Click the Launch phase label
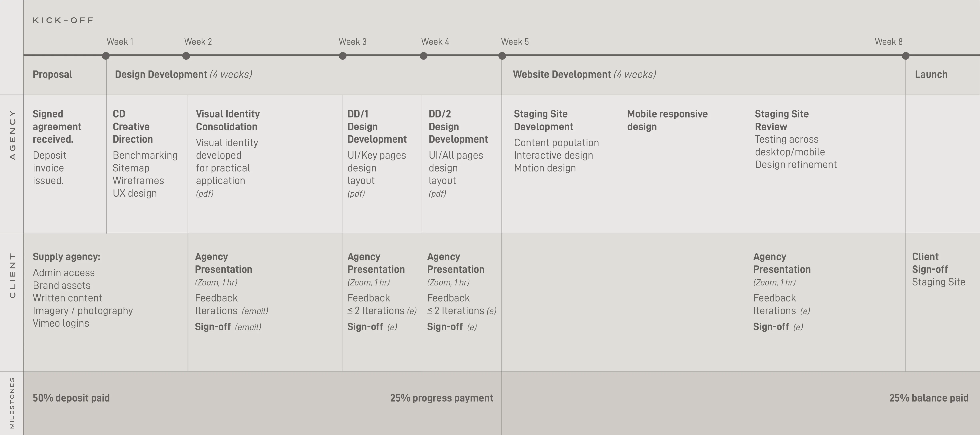980x435 pixels. 931,74
